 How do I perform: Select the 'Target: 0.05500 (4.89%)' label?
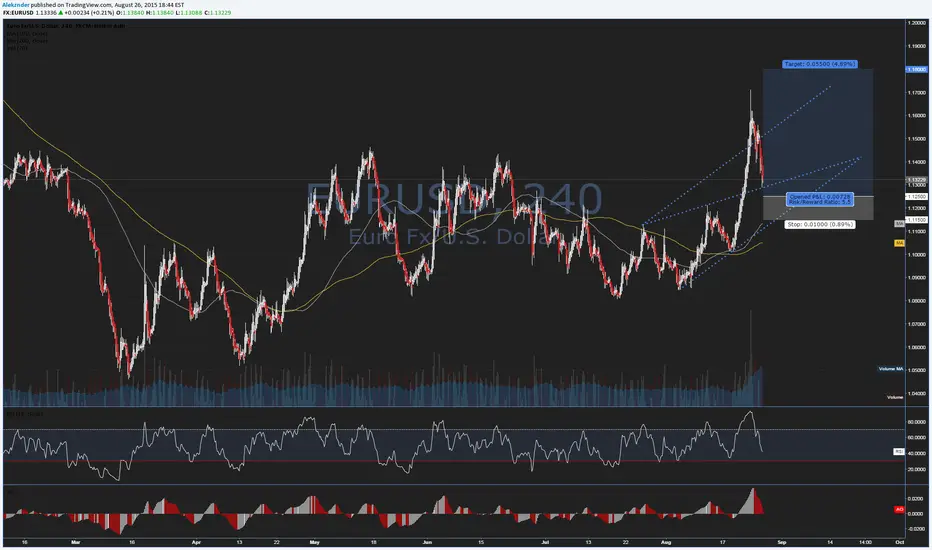tap(820, 64)
